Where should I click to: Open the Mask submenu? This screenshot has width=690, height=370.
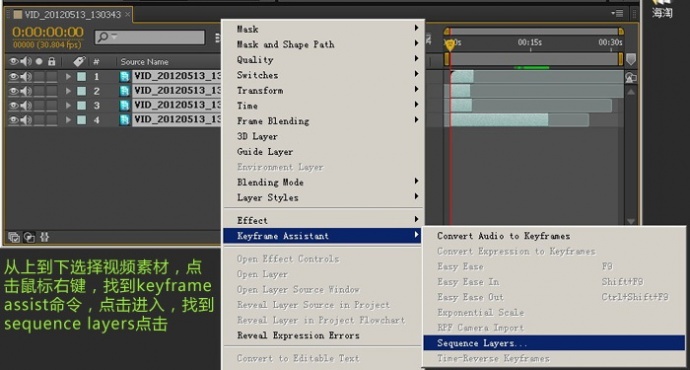point(323,29)
